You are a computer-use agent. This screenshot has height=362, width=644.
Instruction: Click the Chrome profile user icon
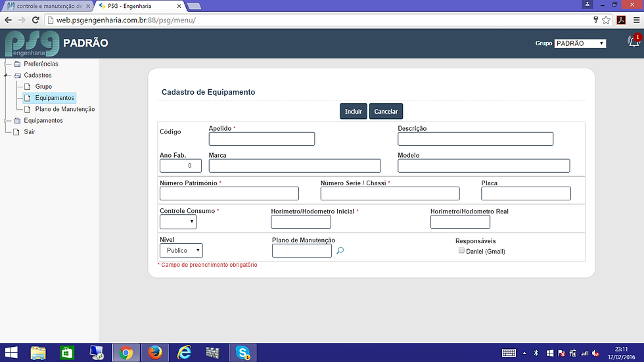pyautogui.click(x=587, y=5)
